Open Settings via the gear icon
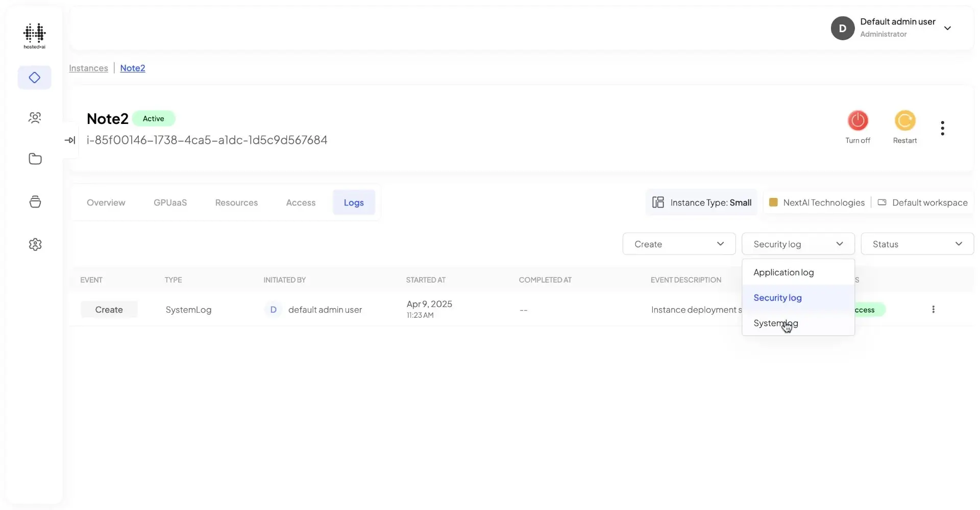Image resolution: width=980 pixels, height=510 pixels. coord(34,244)
